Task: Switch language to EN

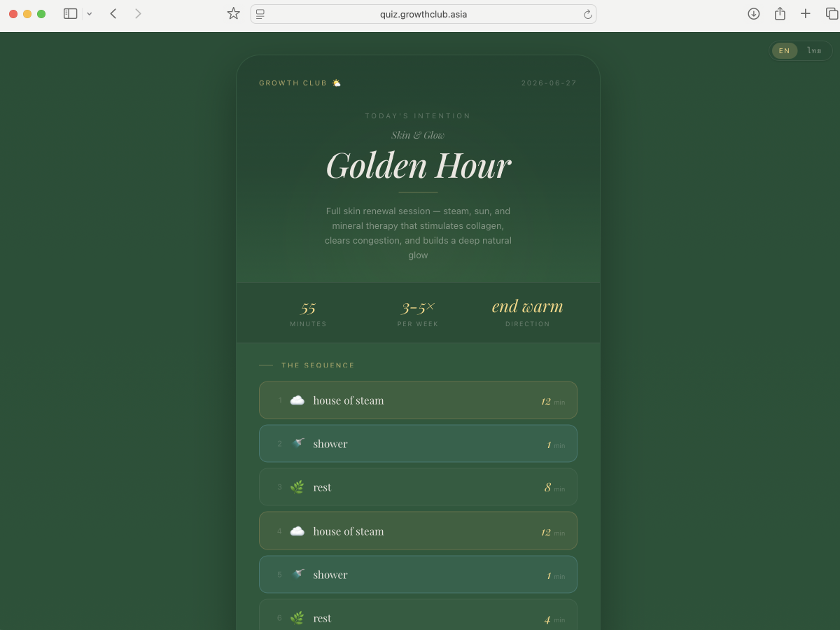Action: (784, 50)
